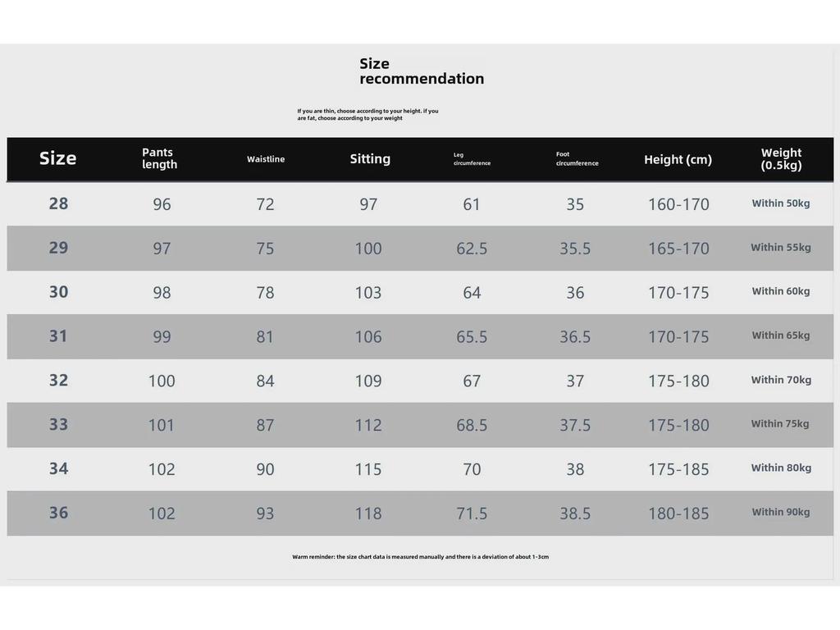
Task: Click size 32 row label
Action: [58, 381]
